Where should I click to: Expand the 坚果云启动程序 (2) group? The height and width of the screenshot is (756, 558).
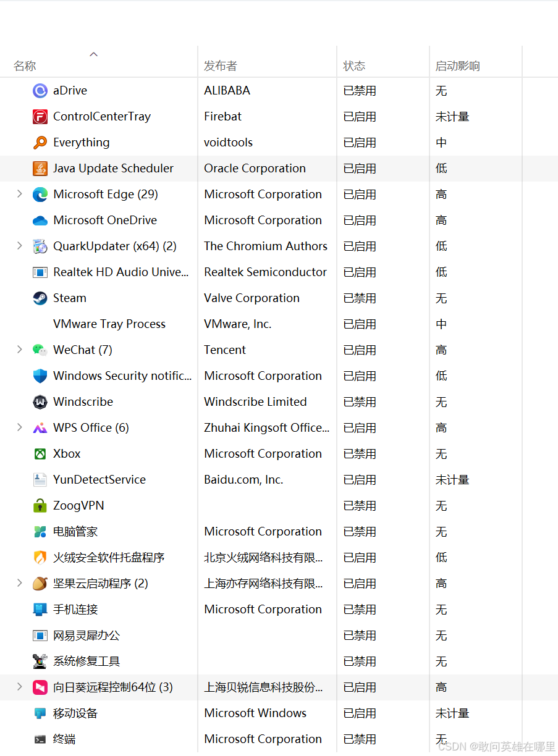click(x=19, y=583)
